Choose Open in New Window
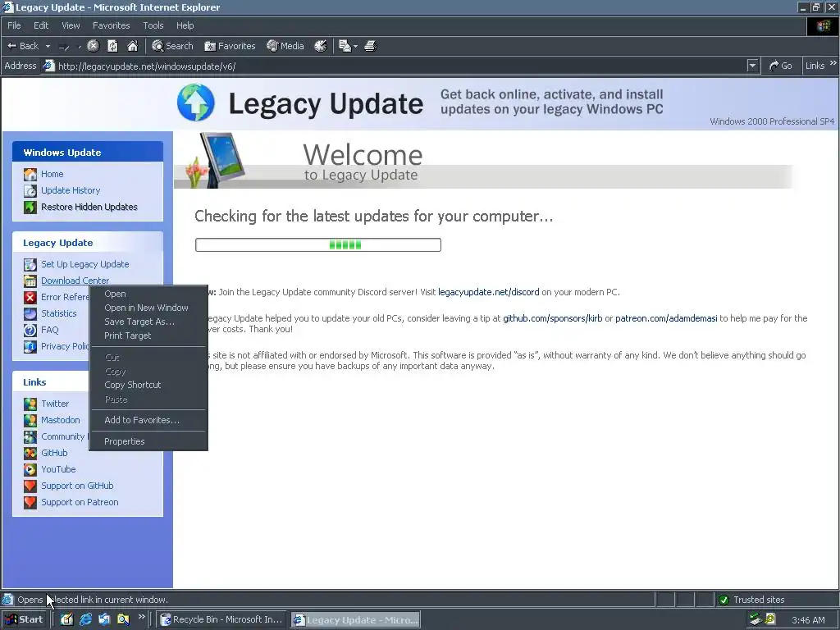The image size is (840, 630). click(x=148, y=308)
